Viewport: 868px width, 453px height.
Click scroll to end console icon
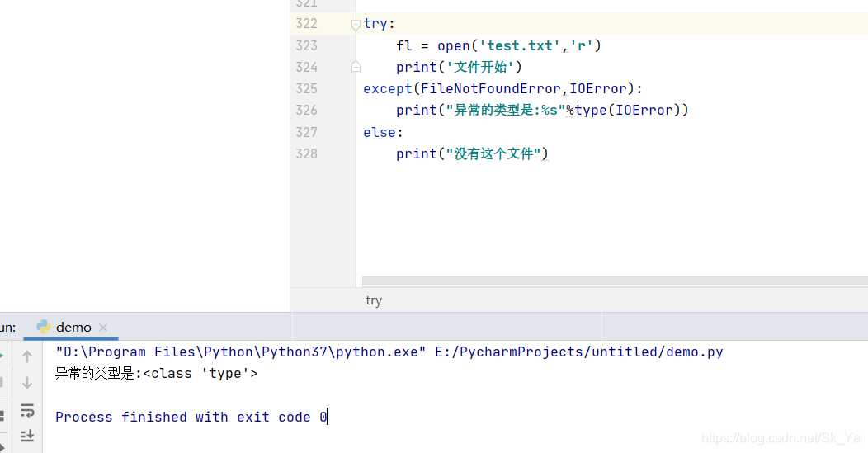(27, 436)
